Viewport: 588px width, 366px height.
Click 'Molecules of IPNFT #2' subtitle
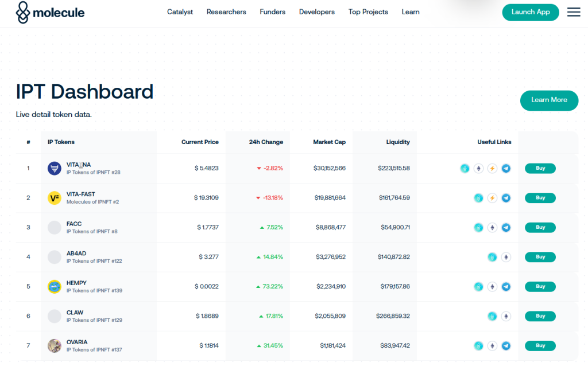click(x=92, y=202)
